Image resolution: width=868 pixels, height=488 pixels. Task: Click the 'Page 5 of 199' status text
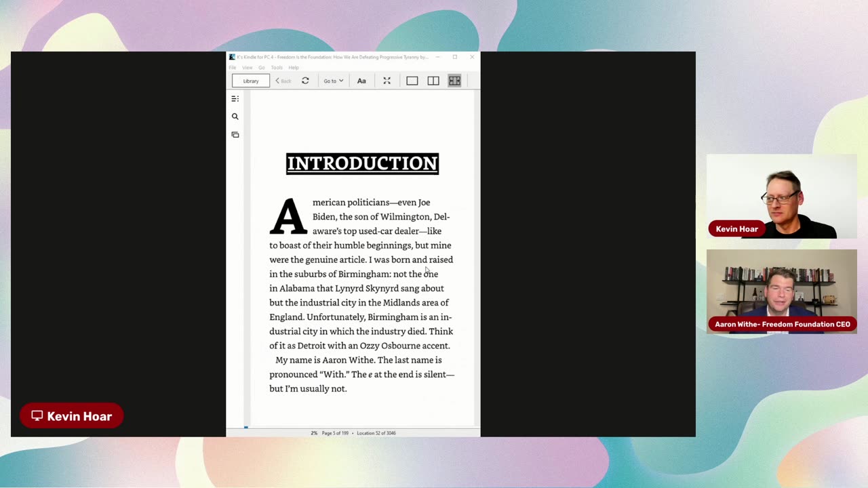pos(335,433)
